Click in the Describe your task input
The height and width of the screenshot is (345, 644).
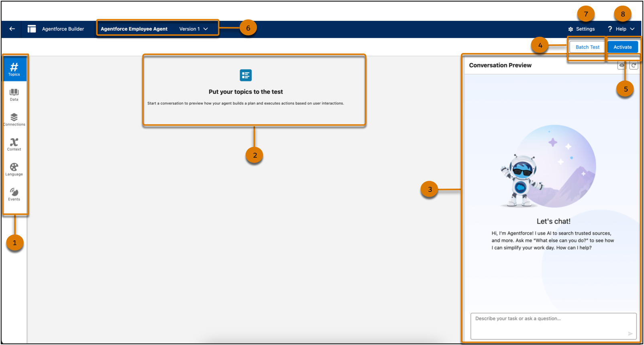pyautogui.click(x=553, y=326)
